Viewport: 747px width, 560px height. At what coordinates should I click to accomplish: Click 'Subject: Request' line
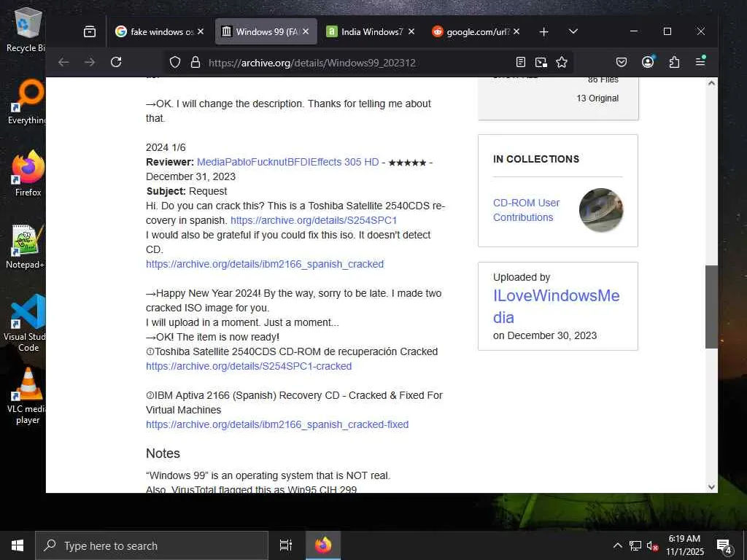186,192
